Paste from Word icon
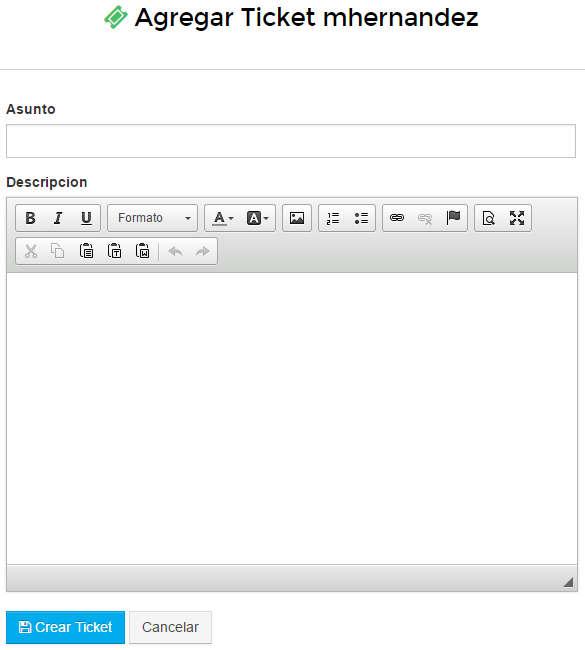Screen dimensions: 585x650 coord(143,251)
